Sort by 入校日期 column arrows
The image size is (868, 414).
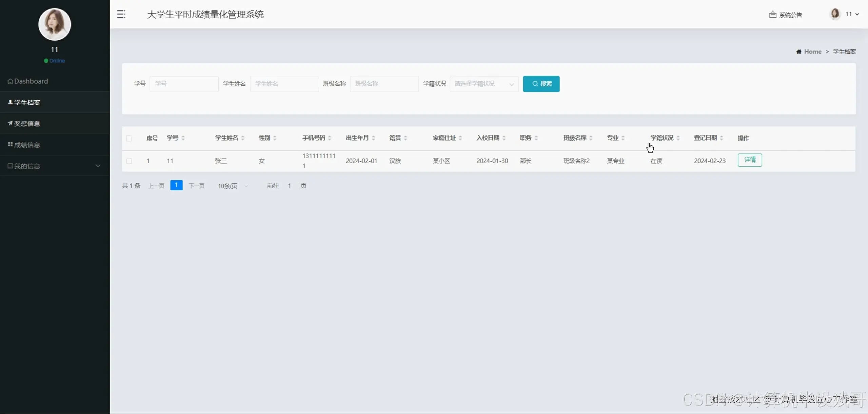click(x=504, y=138)
